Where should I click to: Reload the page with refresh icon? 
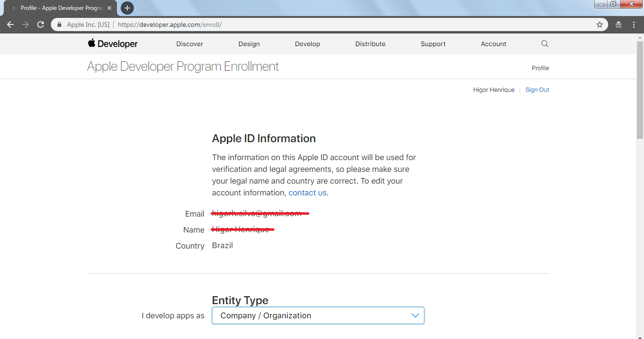click(x=41, y=24)
